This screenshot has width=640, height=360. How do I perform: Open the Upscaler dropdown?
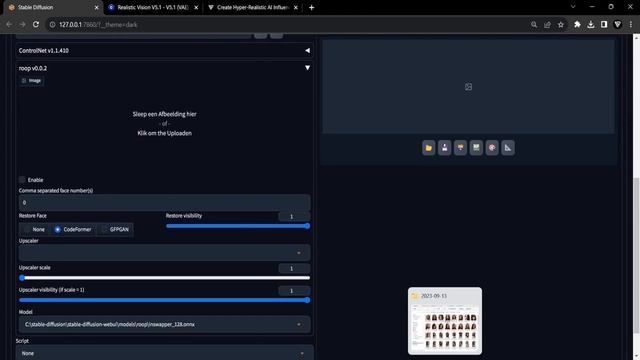click(164, 253)
